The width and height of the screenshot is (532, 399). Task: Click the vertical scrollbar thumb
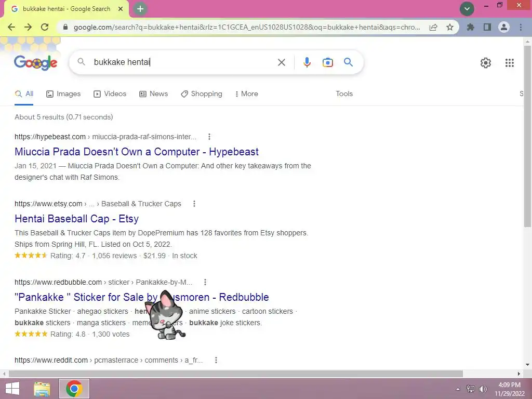pyautogui.click(x=527, y=136)
